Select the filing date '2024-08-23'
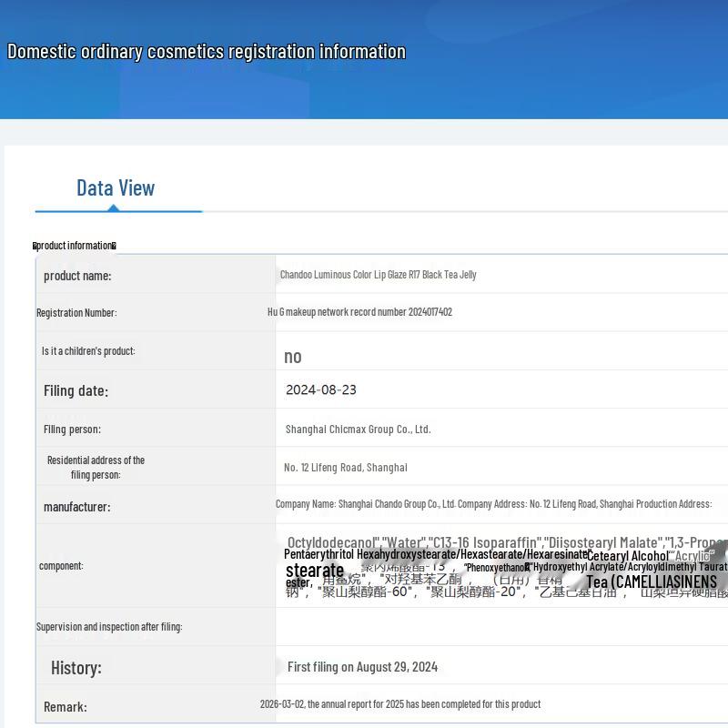The height and width of the screenshot is (728, 728). (x=321, y=390)
